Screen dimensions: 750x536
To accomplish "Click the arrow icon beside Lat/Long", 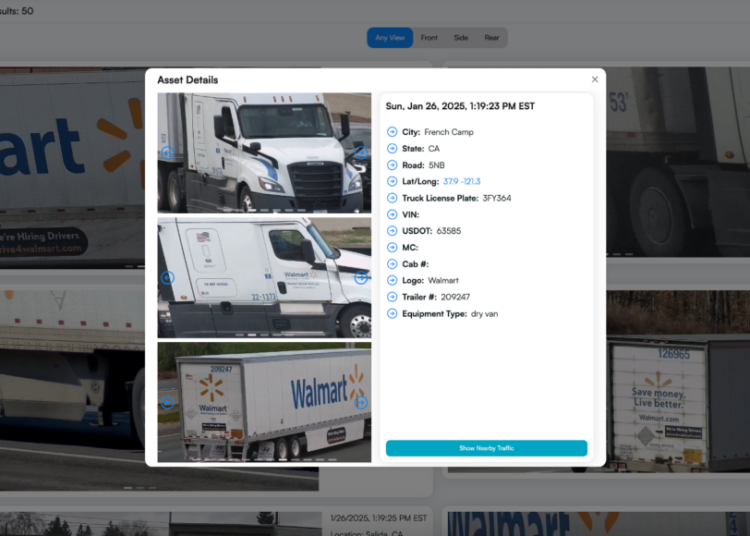I will [392, 181].
